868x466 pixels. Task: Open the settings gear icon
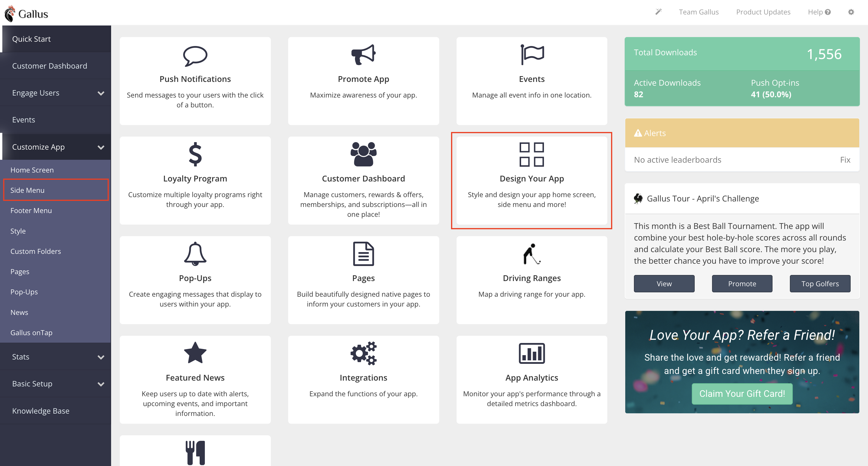851,12
